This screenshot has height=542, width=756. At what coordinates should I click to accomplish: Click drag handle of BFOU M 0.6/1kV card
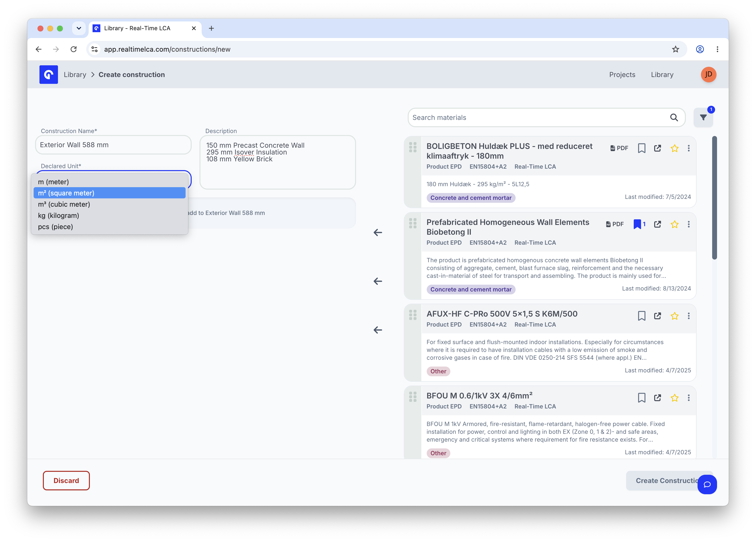(413, 397)
